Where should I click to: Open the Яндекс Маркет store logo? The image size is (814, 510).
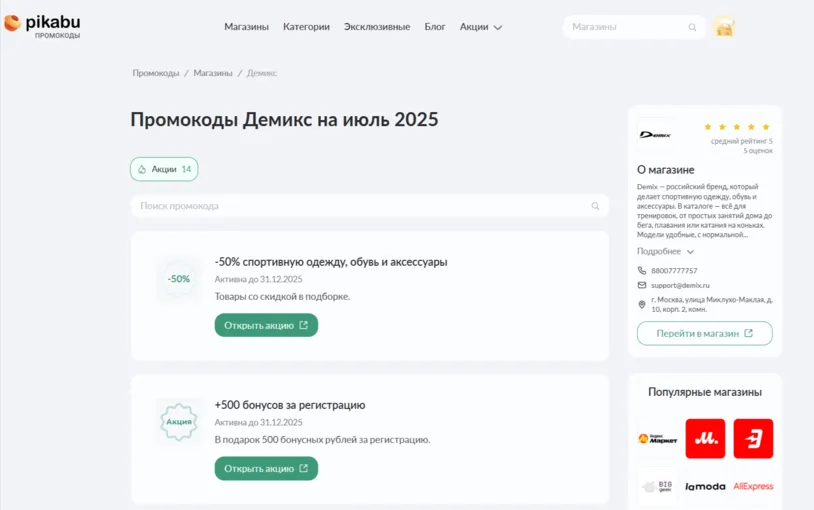point(657,439)
